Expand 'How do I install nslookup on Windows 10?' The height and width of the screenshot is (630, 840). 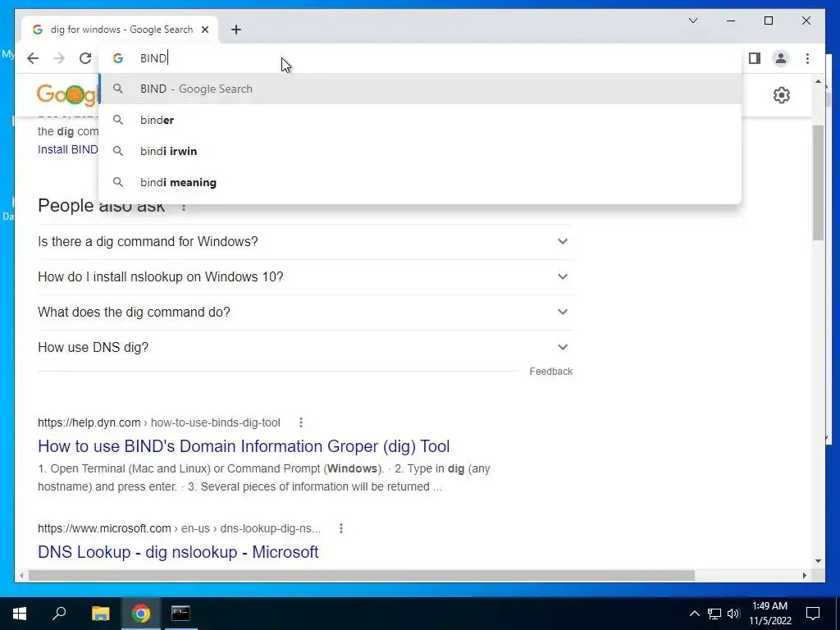305,277
